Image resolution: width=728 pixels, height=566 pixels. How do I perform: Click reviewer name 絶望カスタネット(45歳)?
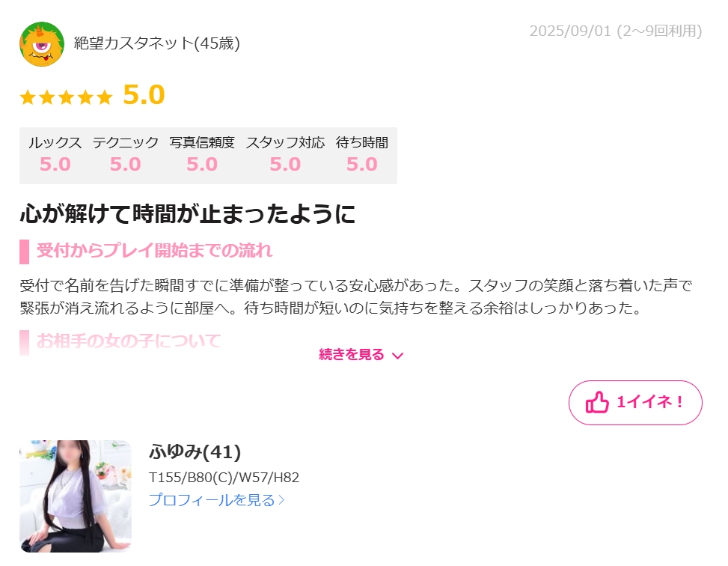pos(157,43)
